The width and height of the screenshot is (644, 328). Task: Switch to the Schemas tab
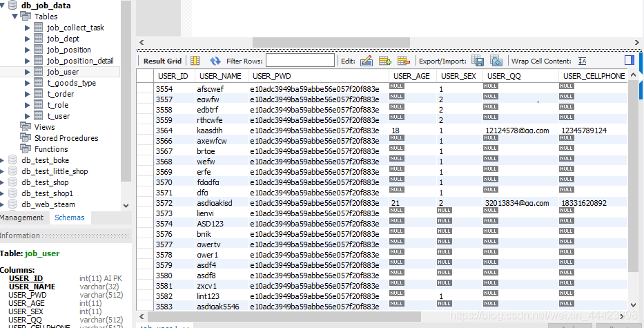click(70, 218)
